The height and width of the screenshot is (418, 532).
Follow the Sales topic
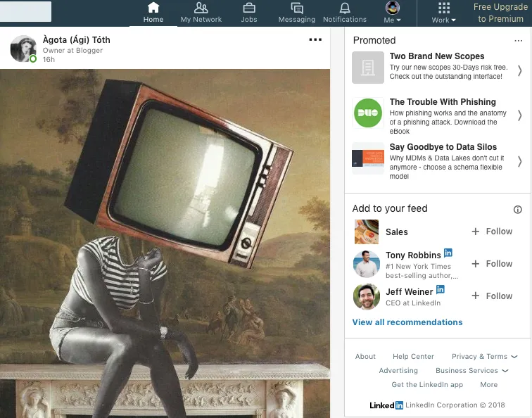pos(492,232)
